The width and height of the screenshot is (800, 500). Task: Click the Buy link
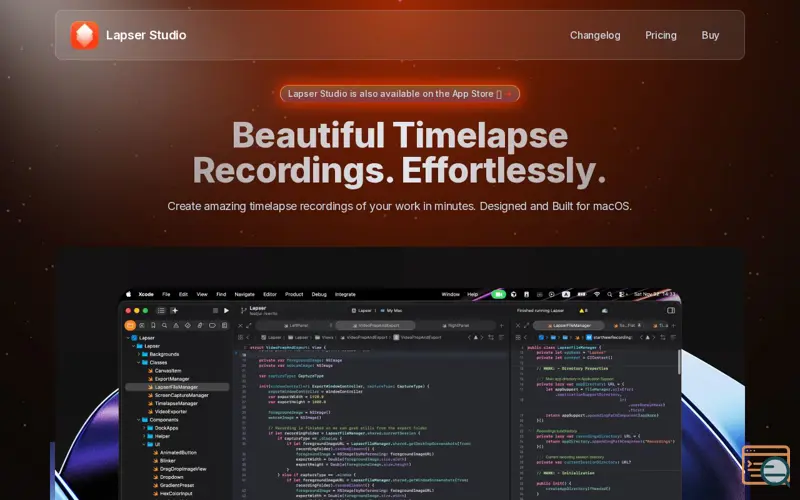(710, 35)
